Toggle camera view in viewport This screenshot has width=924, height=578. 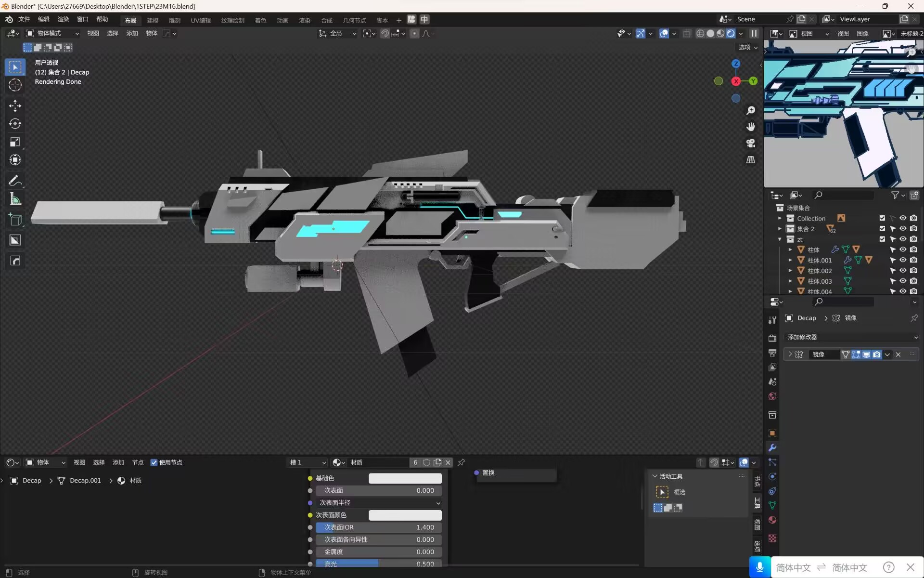(x=750, y=143)
